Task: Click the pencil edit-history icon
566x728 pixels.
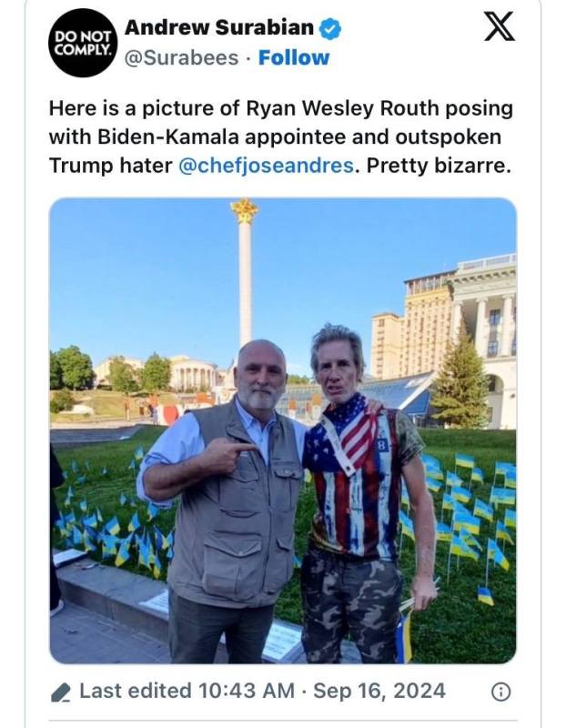Action: pyautogui.click(x=61, y=692)
